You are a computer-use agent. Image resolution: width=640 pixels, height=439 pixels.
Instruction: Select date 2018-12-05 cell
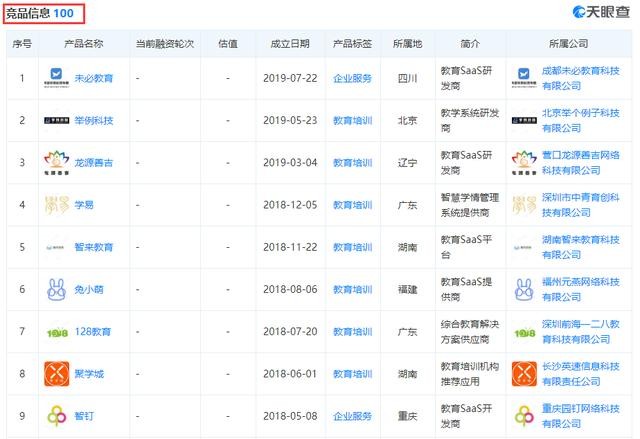pos(290,205)
